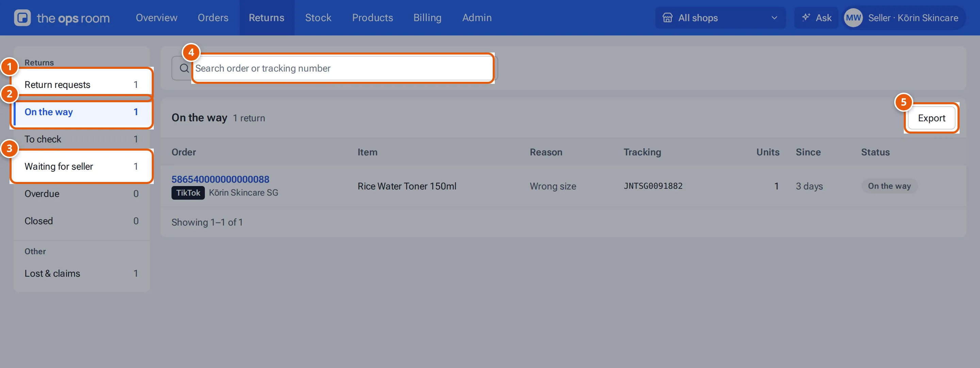Click the TikTok platform badge

tap(188, 193)
